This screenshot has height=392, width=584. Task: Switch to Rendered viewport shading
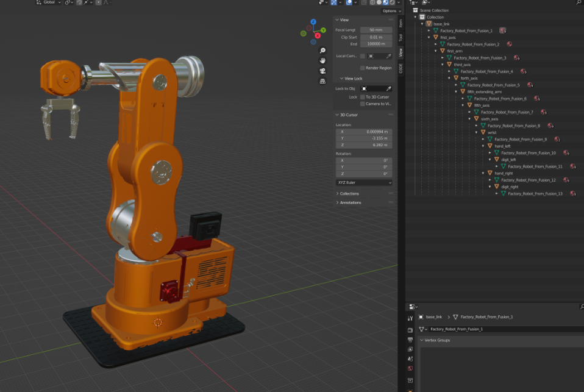(391, 2)
